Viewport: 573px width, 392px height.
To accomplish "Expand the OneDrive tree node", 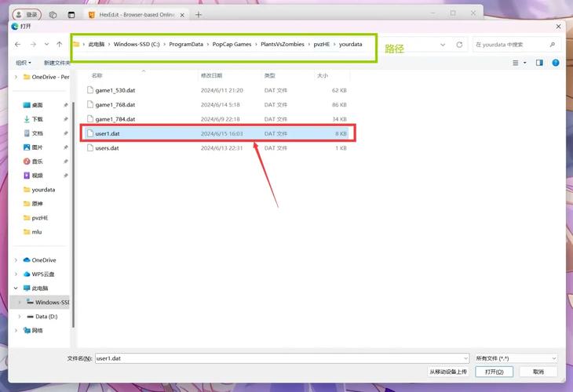I will (x=16, y=260).
